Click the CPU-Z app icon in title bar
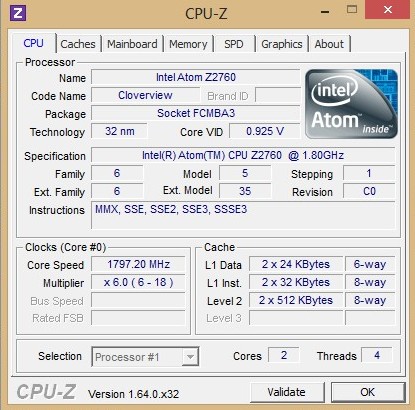 (18, 13)
